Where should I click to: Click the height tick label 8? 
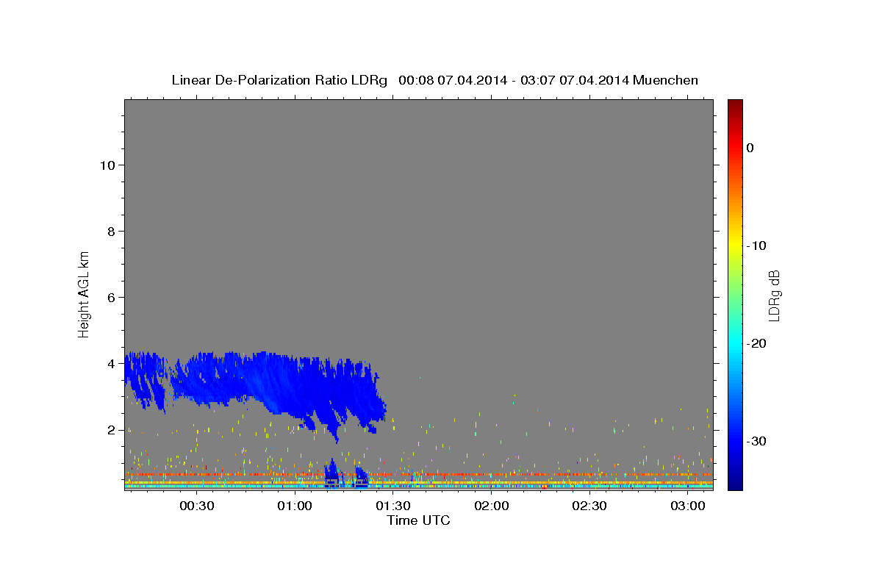tap(111, 232)
